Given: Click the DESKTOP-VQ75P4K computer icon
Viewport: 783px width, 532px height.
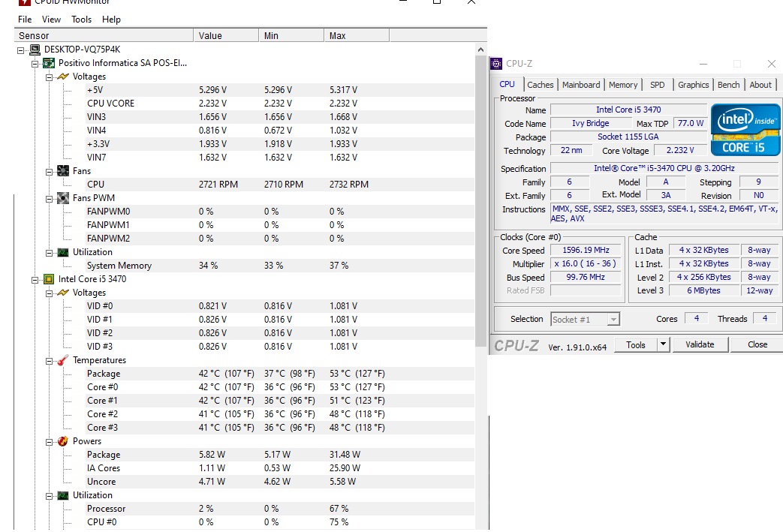Looking at the screenshot, I should click(35, 50).
